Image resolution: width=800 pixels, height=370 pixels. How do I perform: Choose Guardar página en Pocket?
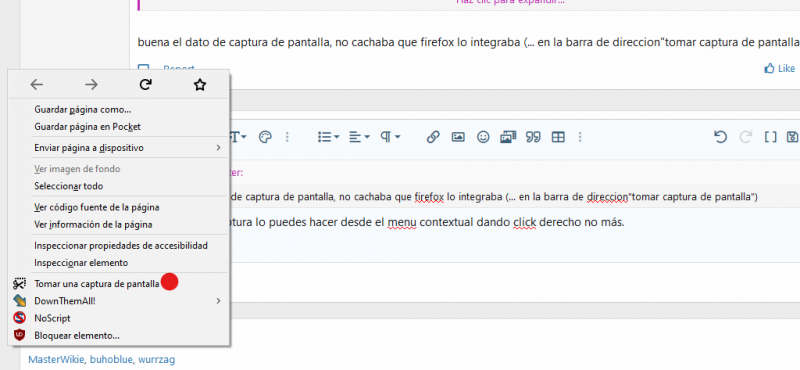[87, 127]
